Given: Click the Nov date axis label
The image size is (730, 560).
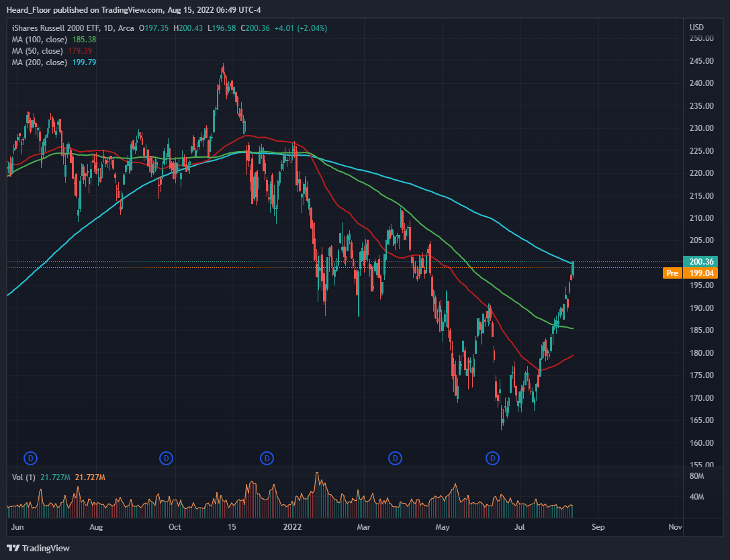Looking at the screenshot, I should pos(675,527).
